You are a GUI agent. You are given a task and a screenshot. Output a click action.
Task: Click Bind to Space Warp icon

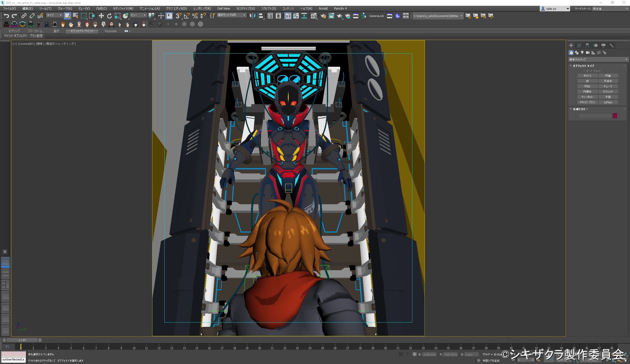coord(40,16)
